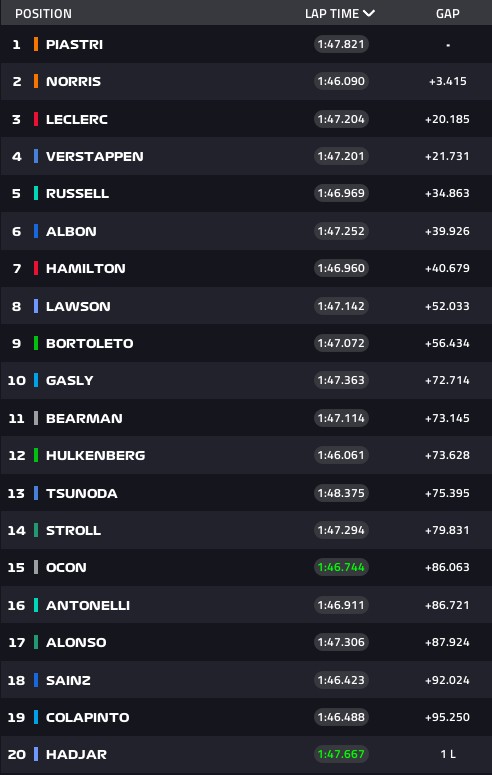Open driver VERSTAPPEN row
492x775 pixels.
pos(246,156)
